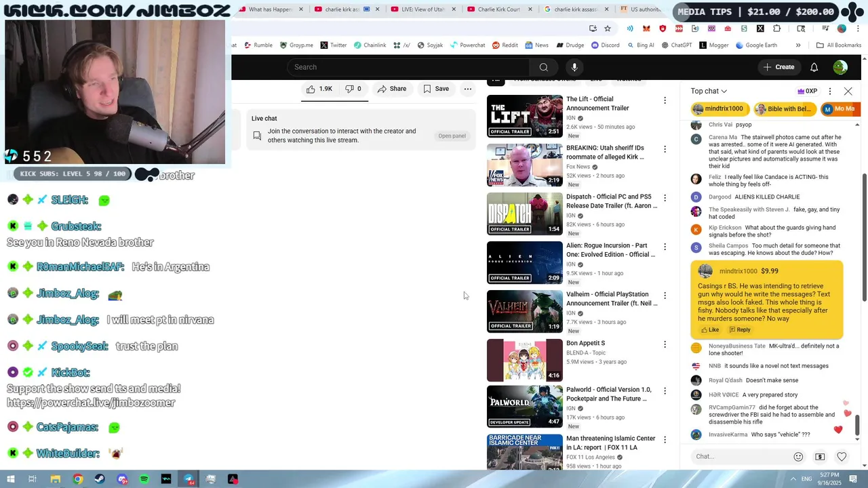
Task: Focus the YouTube Search input field
Action: tap(408, 67)
